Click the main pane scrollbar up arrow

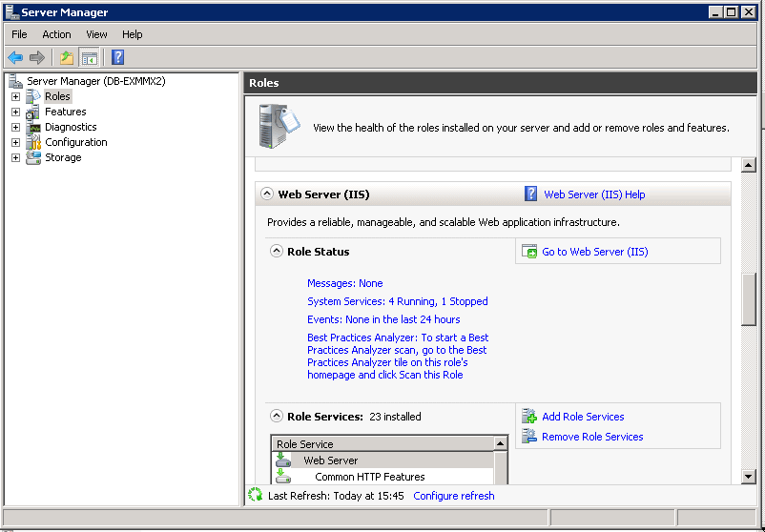tap(749, 165)
